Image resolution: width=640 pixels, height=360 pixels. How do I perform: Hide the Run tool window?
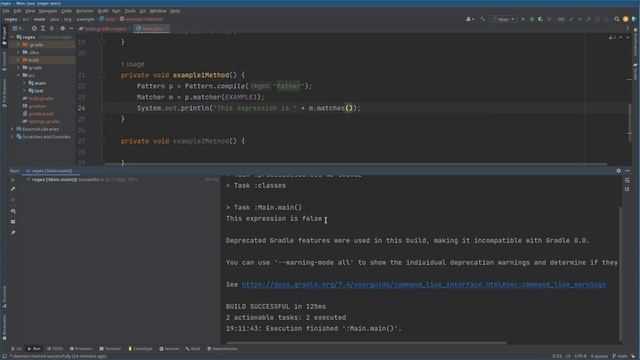[627, 171]
